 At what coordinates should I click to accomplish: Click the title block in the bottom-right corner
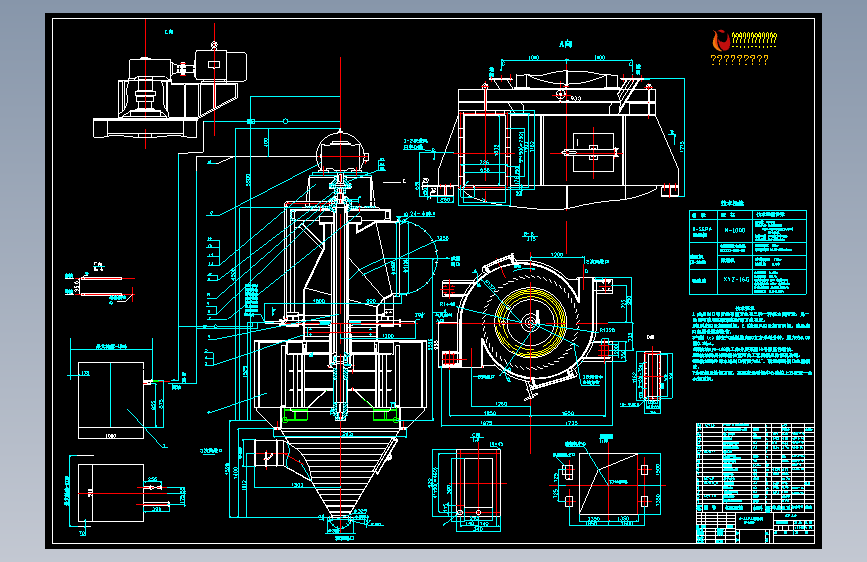pyautogui.click(x=755, y=528)
